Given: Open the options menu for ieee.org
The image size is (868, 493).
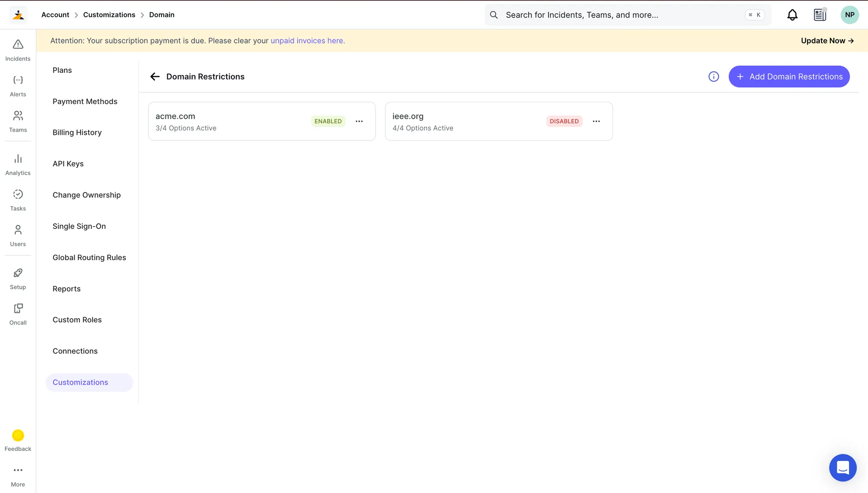Looking at the screenshot, I should point(596,121).
